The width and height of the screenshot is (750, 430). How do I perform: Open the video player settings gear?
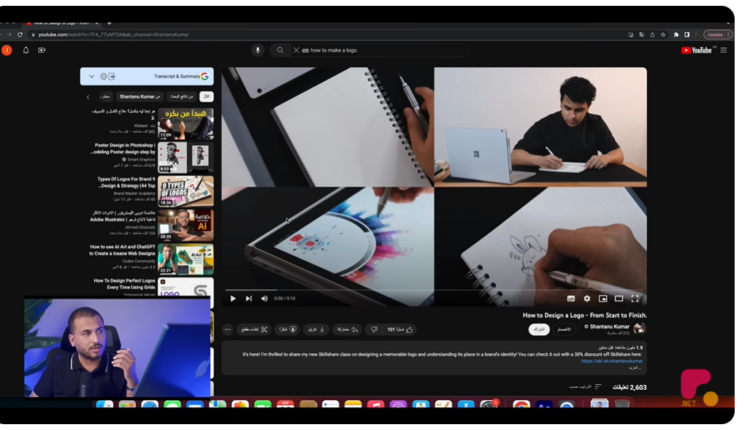pos(587,298)
